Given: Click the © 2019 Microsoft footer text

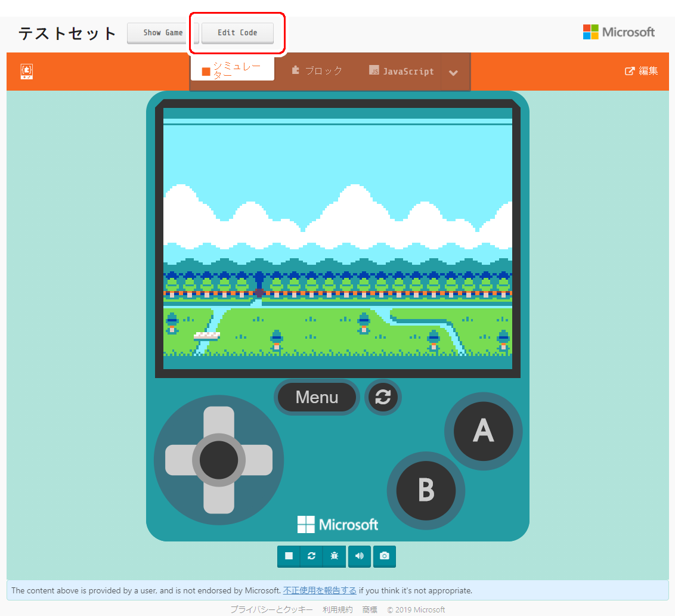Looking at the screenshot, I should pyautogui.click(x=416, y=609).
